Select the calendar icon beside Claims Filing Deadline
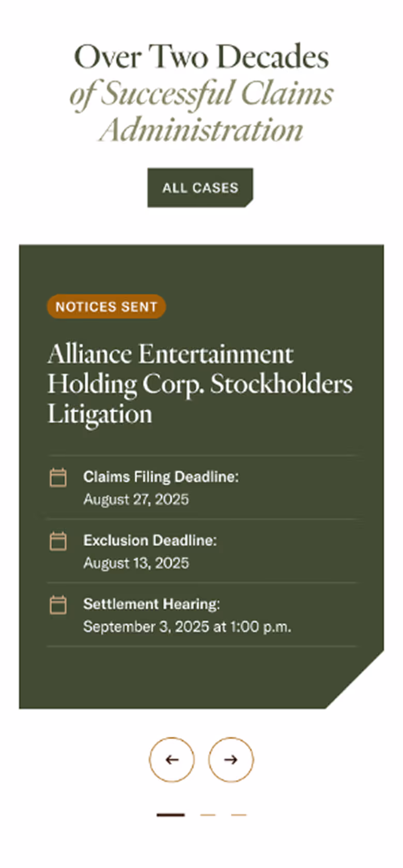Screen dimensions: 403x868 click(x=58, y=478)
